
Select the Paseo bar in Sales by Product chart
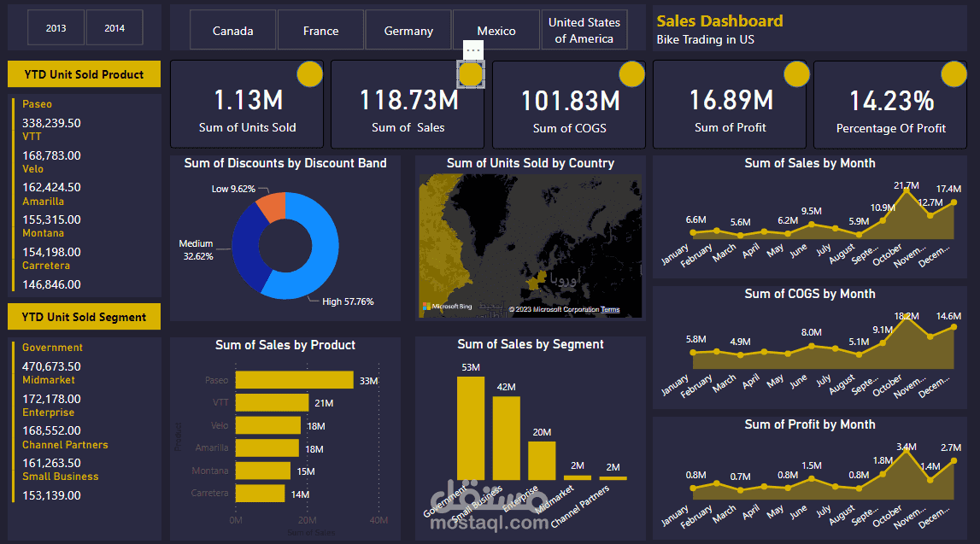[294, 379]
